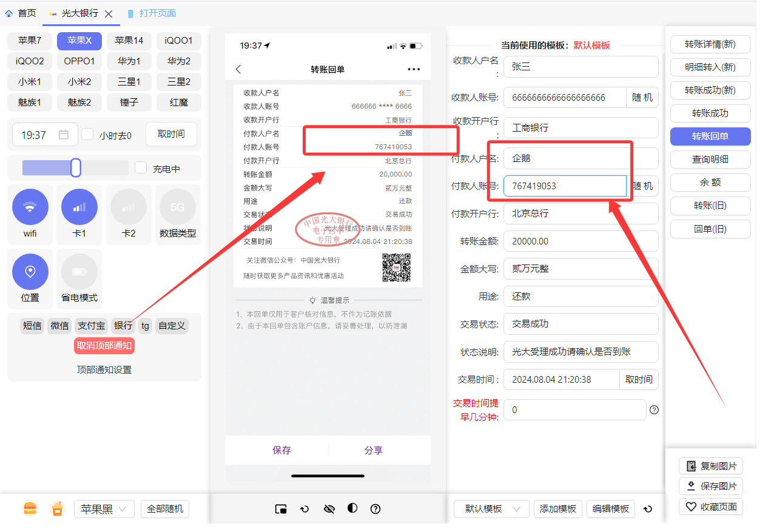
Task: Click 保存 in the phone preview
Action: click(281, 450)
